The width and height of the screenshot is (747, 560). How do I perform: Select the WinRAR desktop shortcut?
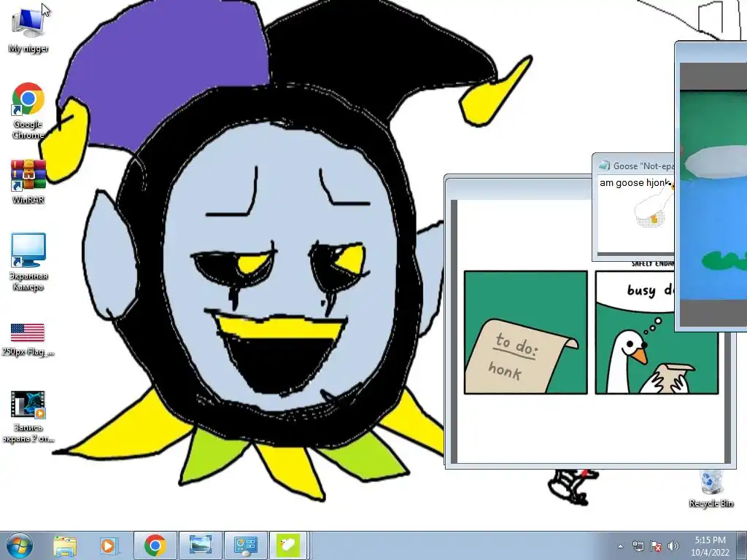click(x=28, y=182)
